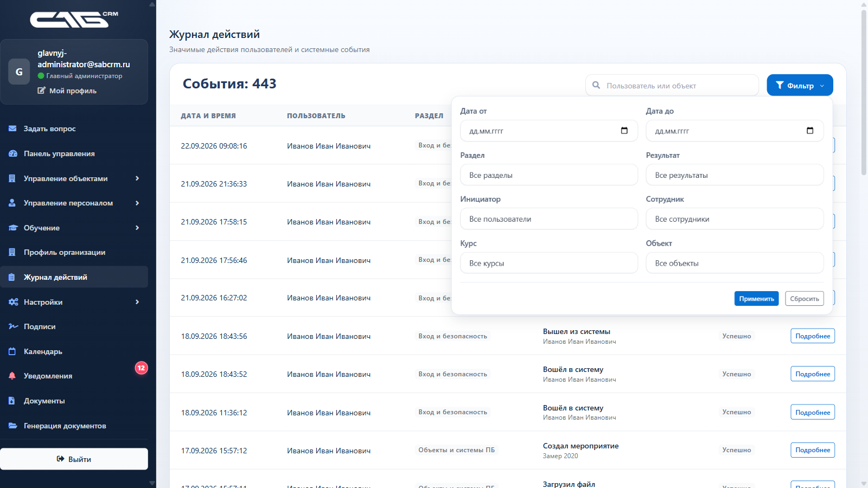This screenshot has height=488, width=868.
Task: Go to the Календарь menu item
Action: tap(74, 351)
